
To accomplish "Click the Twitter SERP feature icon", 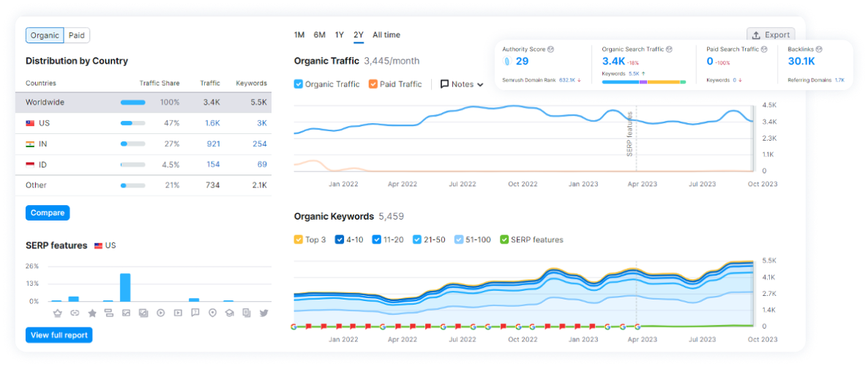I will coord(264,313).
